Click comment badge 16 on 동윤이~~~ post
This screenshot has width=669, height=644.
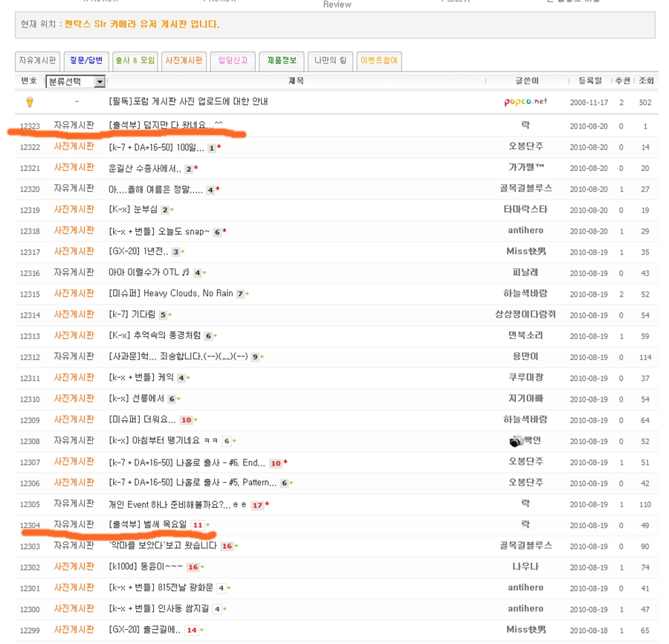click(193, 567)
